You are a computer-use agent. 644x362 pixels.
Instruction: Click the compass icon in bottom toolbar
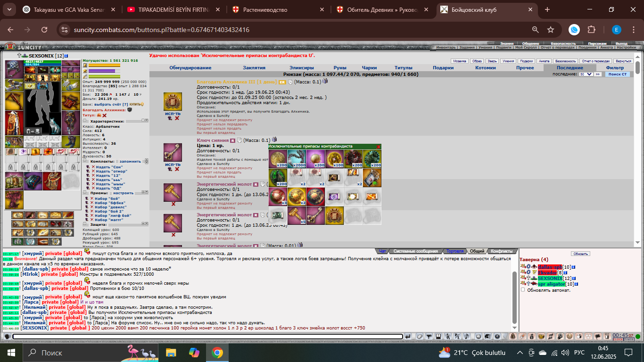pos(522,336)
